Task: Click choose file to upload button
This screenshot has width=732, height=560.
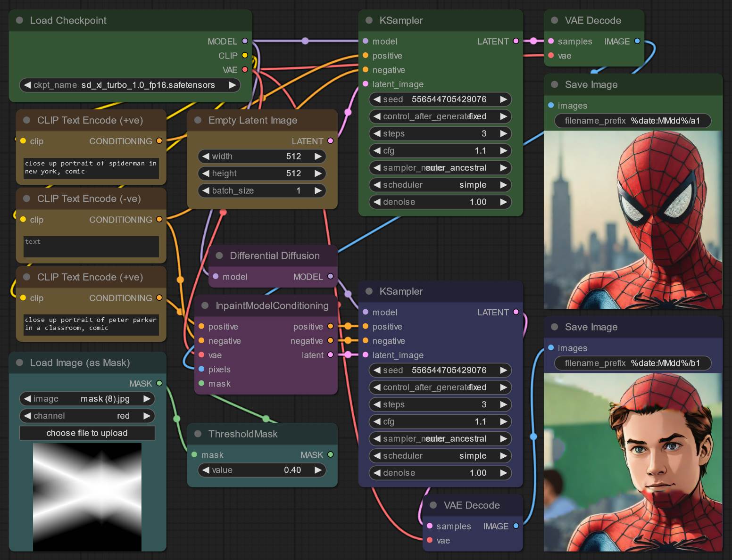Action: pyautogui.click(x=87, y=433)
